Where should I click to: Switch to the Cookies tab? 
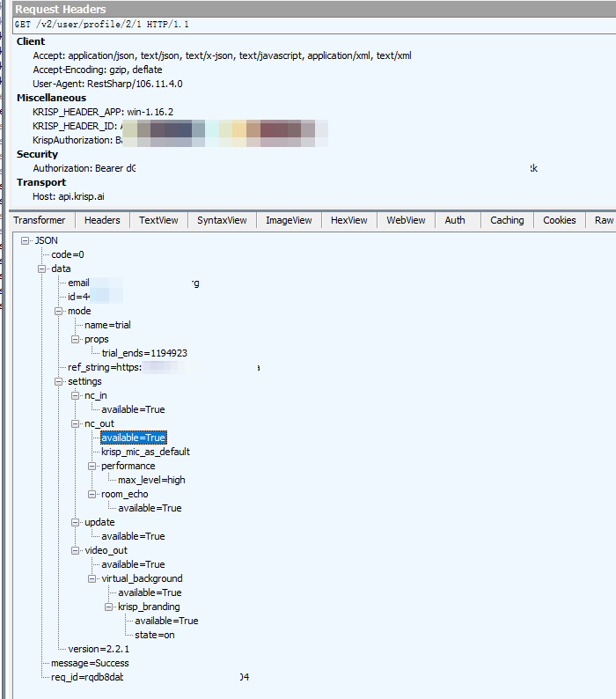[x=559, y=220]
